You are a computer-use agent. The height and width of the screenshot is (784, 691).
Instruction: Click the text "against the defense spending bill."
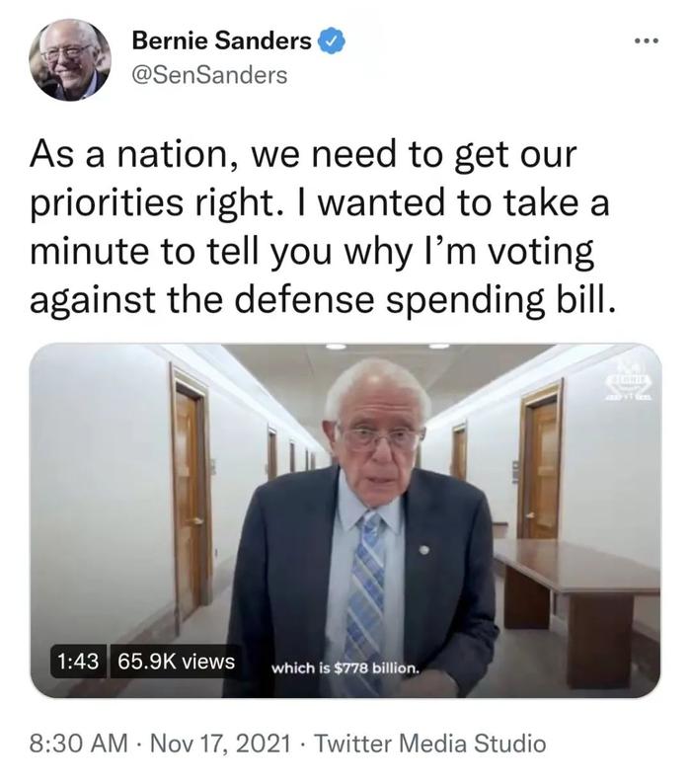(x=323, y=299)
